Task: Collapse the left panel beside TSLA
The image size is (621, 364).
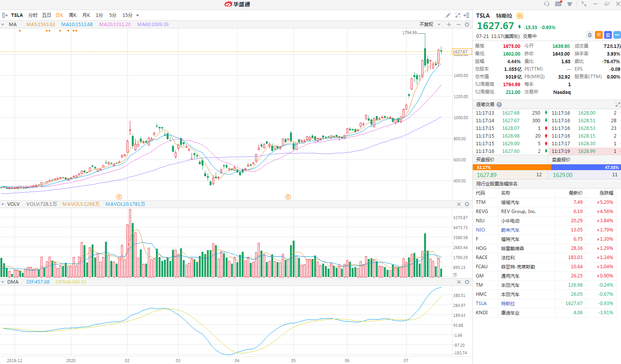Action: point(5,15)
